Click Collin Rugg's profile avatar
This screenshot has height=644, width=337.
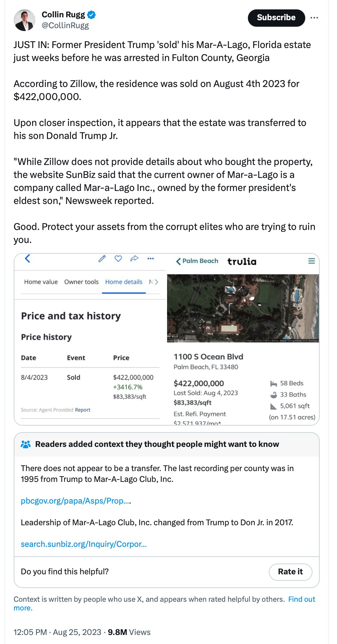25,20
